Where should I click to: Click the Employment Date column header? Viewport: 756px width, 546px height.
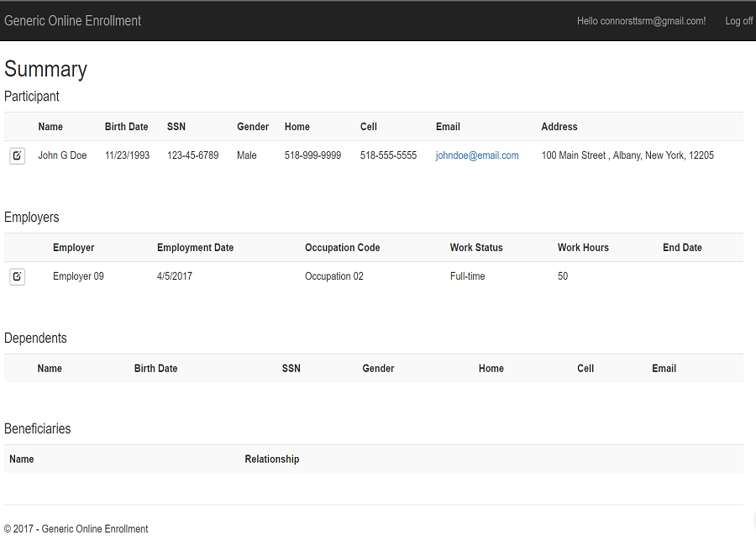tap(195, 248)
